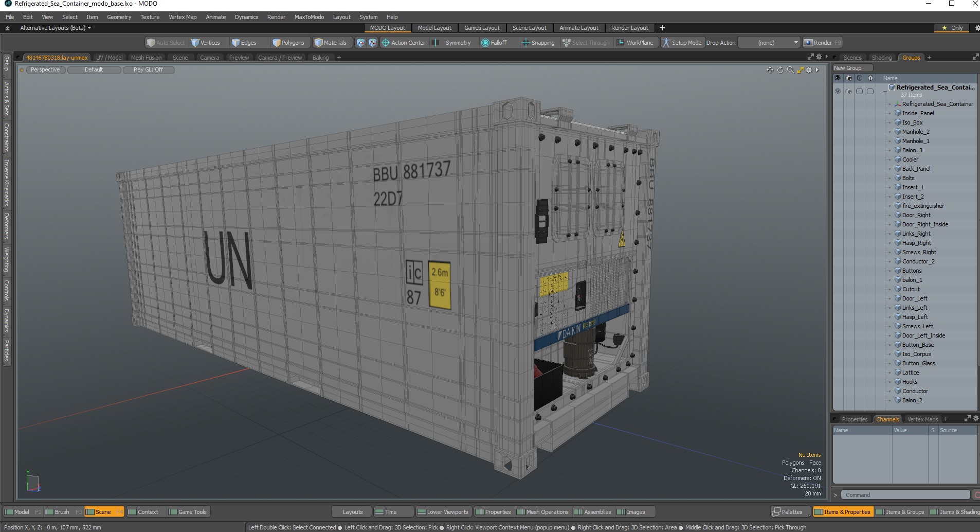Viewport: 980px width, 532px height.
Task: Open Default shading style dropdown
Action: point(94,70)
